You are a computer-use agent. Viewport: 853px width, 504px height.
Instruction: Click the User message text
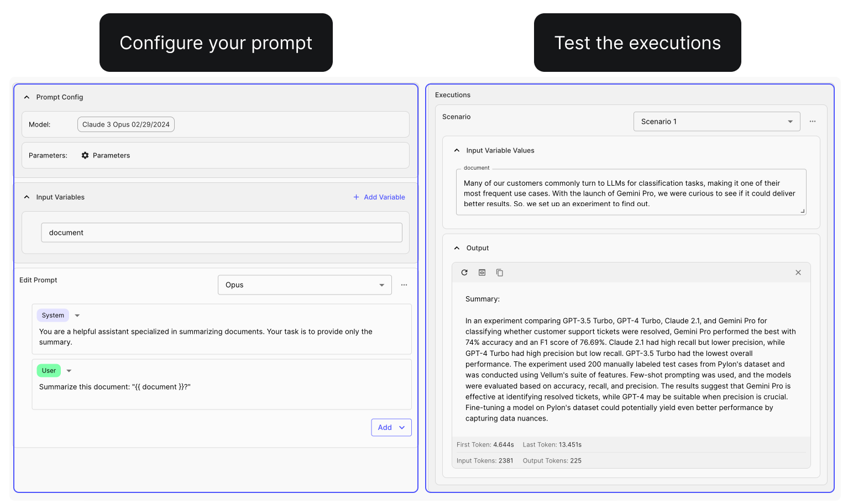tap(115, 387)
